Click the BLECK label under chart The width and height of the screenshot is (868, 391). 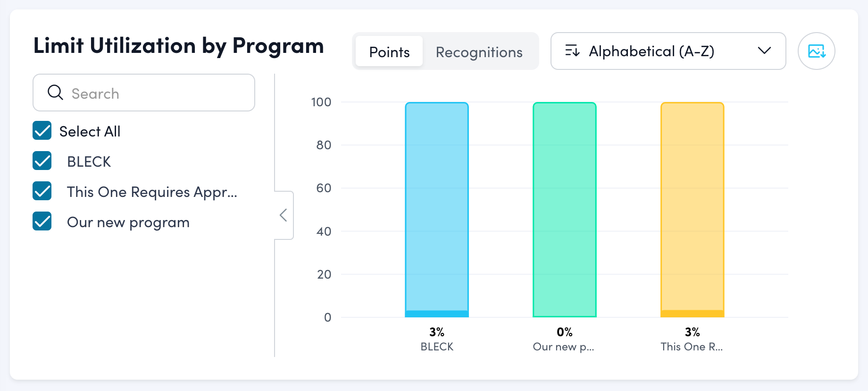click(437, 347)
